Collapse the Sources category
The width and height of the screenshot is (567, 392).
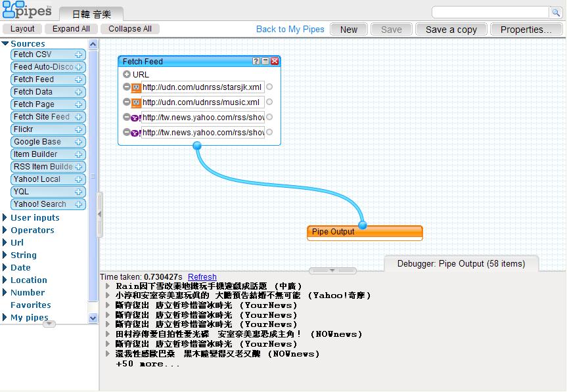tap(5, 43)
